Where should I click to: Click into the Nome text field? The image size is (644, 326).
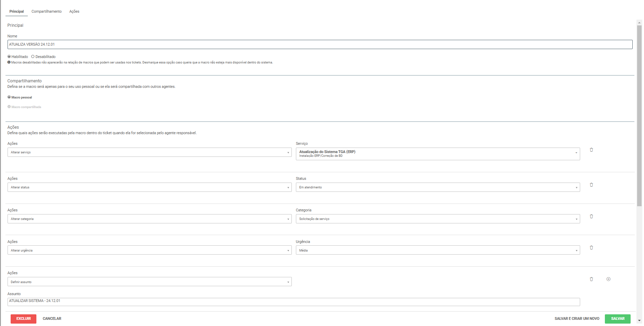coord(319,44)
